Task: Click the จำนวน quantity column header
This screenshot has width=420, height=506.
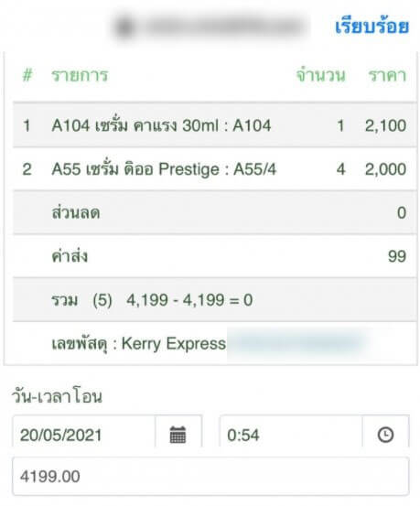Action: coord(320,76)
